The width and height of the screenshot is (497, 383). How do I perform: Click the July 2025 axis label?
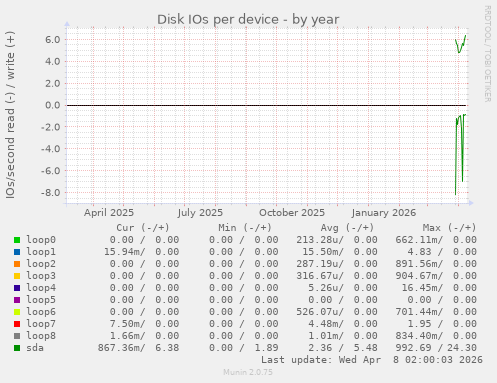(x=200, y=213)
